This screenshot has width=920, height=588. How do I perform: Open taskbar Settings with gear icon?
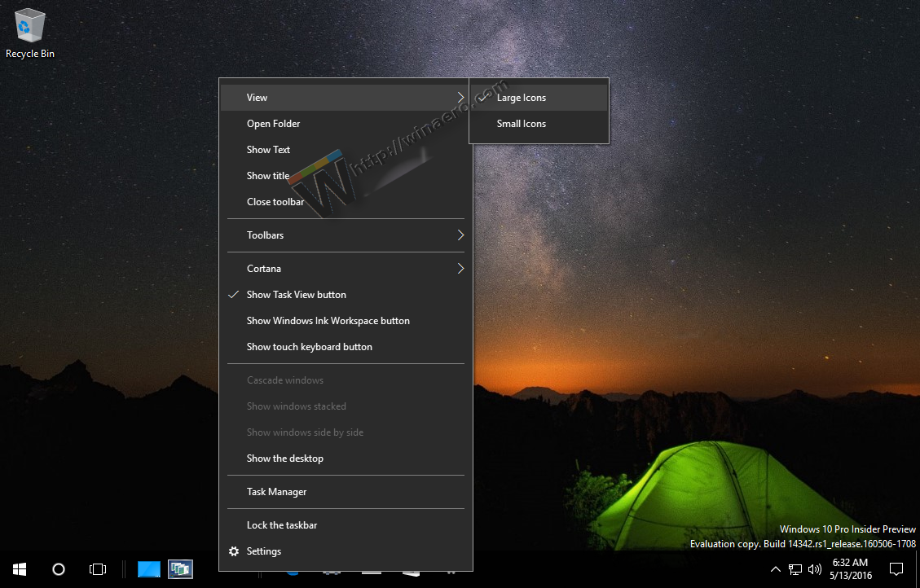tap(264, 551)
